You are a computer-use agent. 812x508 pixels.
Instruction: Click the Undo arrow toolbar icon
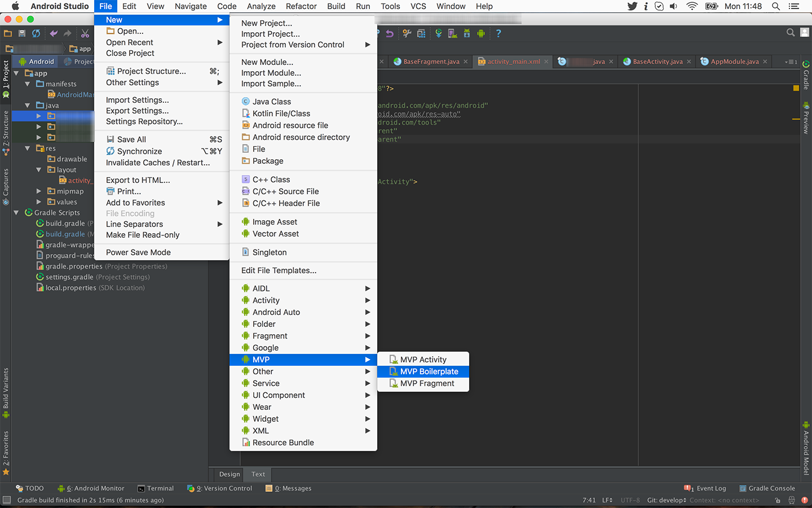click(x=54, y=33)
